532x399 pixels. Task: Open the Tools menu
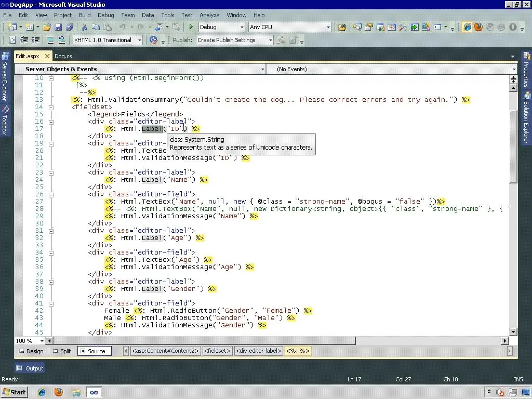pos(168,15)
